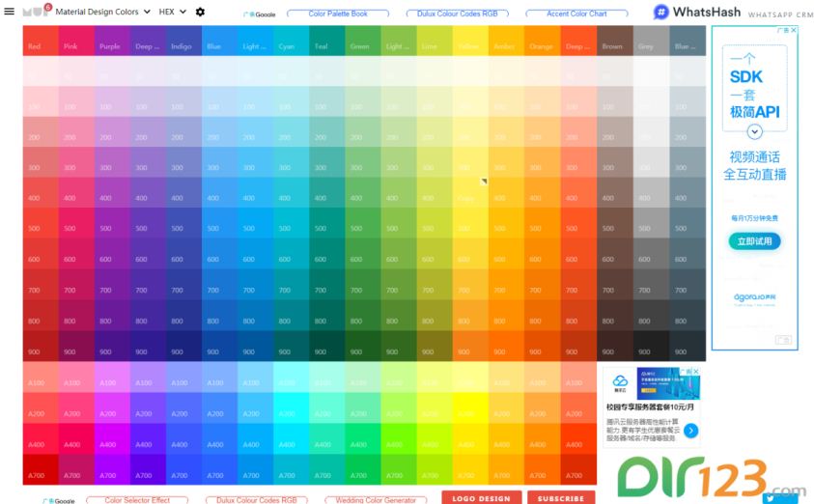Image resolution: width=814 pixels, height=504 pixels.
Task: Click the Tencent cloud logo icon
Action: [620, 383]
